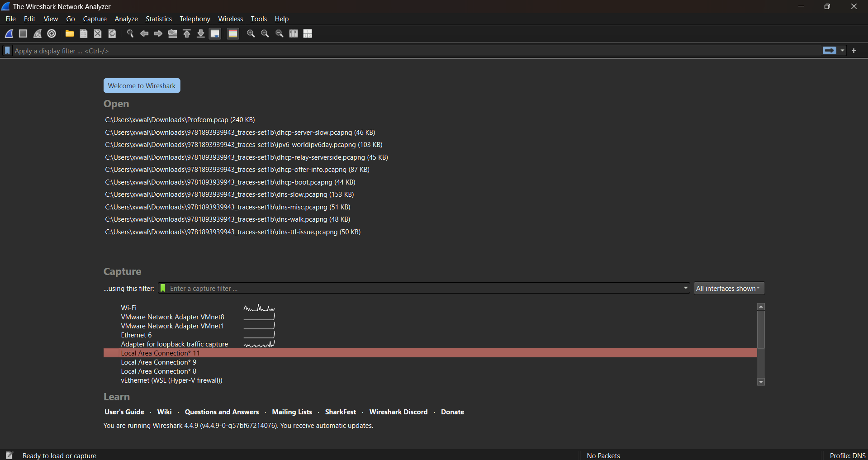Click the Welcome to Wireshark button

142,85
